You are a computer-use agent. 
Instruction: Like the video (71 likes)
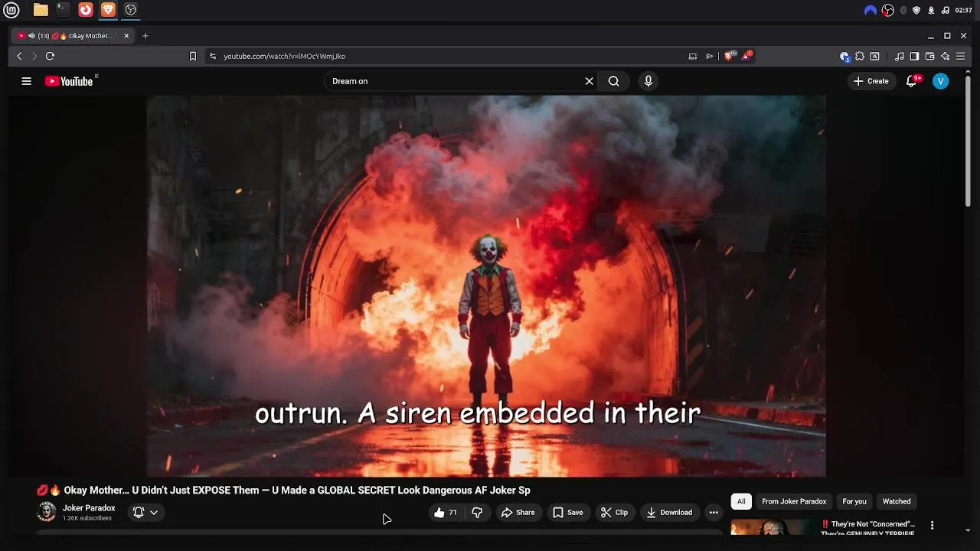click(x=446, y=513)
